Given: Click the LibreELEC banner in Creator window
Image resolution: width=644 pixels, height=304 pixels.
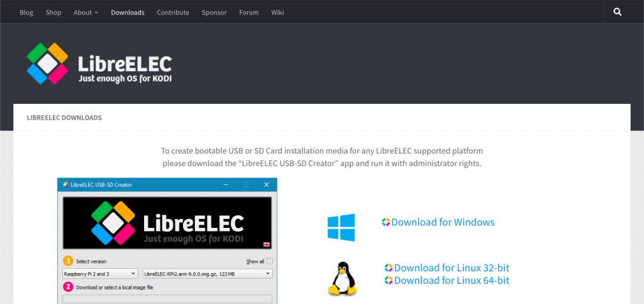Looking at the screenshot, I should click(167, 223).
